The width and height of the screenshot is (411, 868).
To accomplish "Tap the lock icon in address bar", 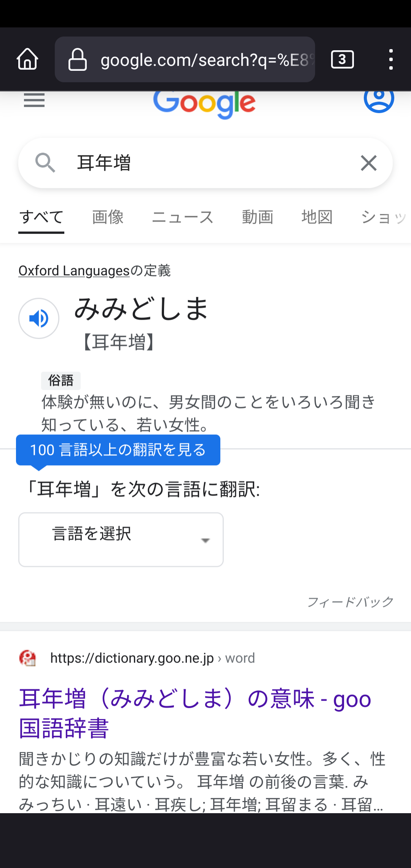I will (77, 60).
